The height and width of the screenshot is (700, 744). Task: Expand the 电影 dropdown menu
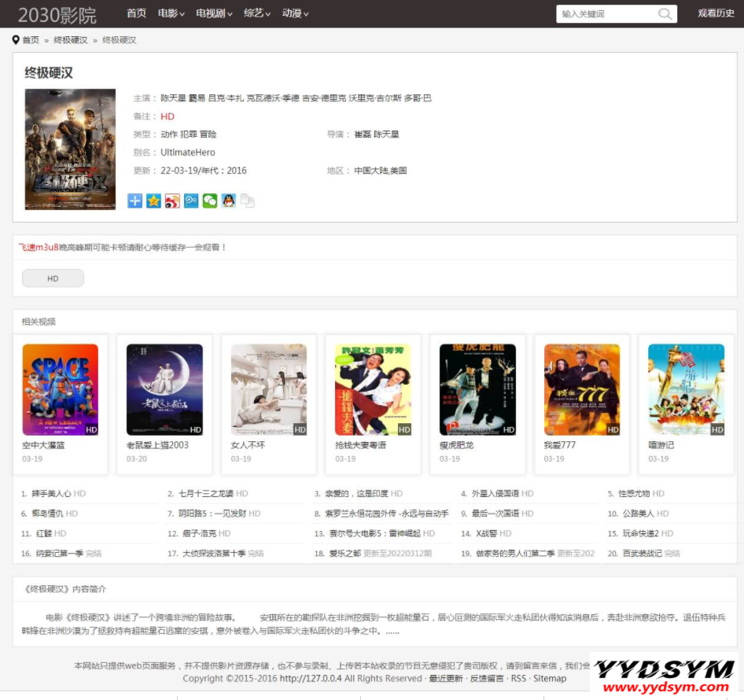pos(171,13)
